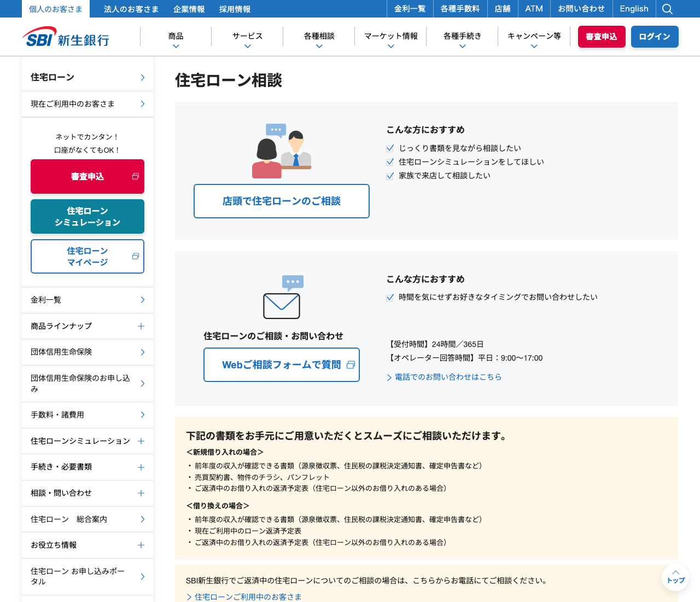Open the サービス dropdown menu
Viewport: 700px width, 602px height.
coord(248,37)
